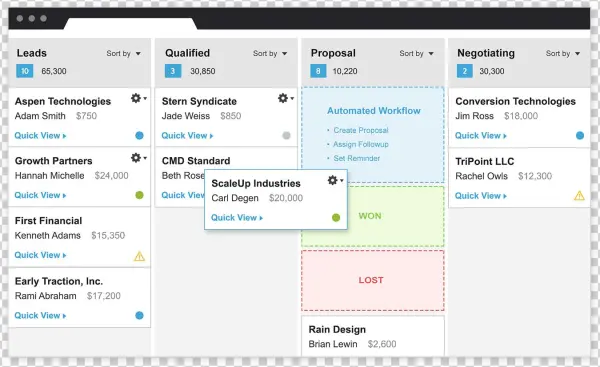Expand Sort by dropdown in Leads column
The height and width of the screenshot is (367, 600).
(123, 54)
